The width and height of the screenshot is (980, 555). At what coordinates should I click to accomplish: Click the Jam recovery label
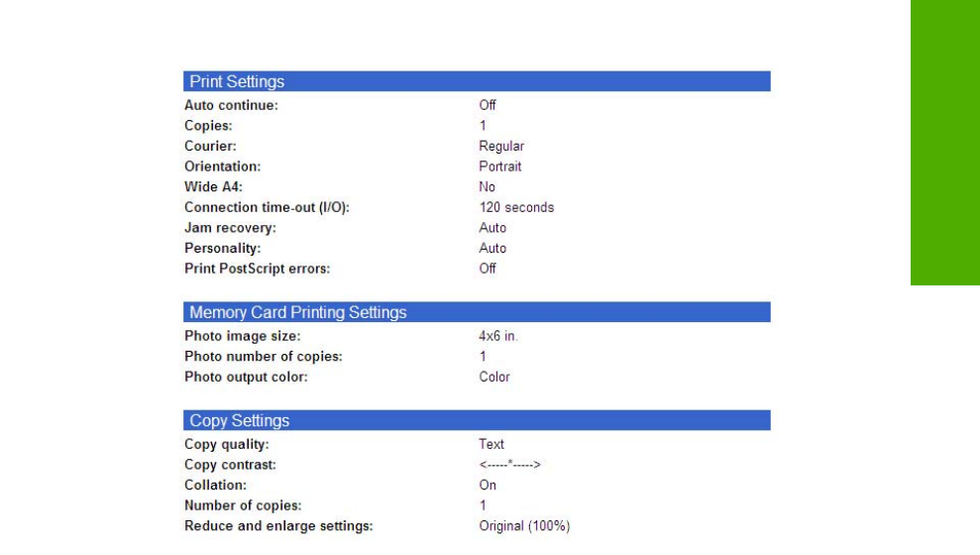tap(230, 228)
